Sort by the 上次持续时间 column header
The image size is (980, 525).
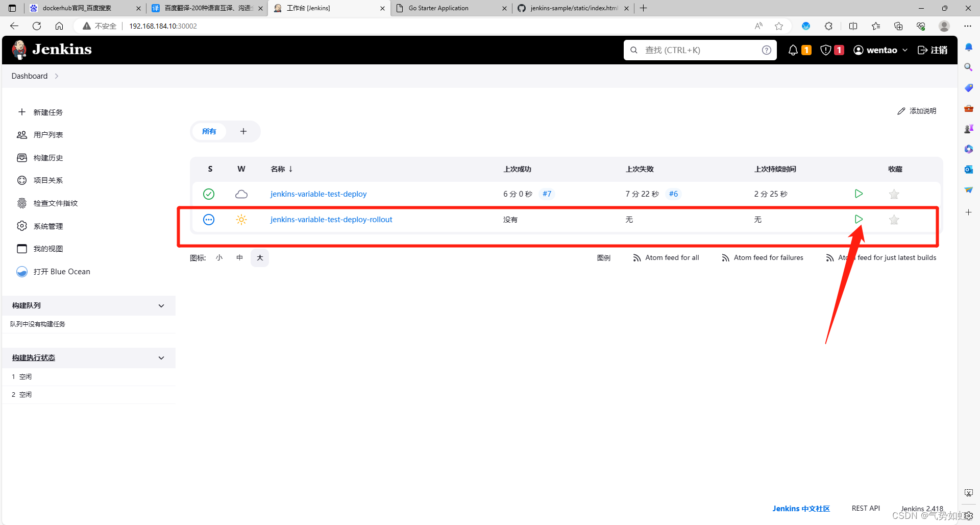775,169
